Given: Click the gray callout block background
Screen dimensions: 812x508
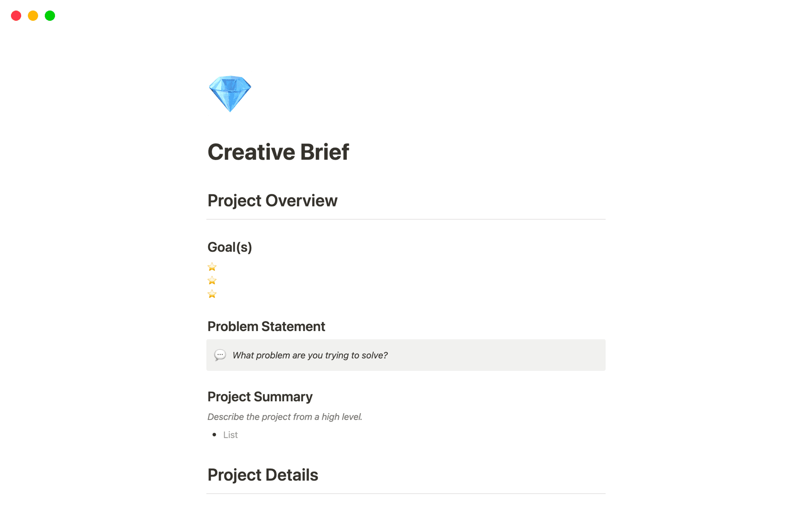Looking at the screenshot, I should [x=507, y=355].
